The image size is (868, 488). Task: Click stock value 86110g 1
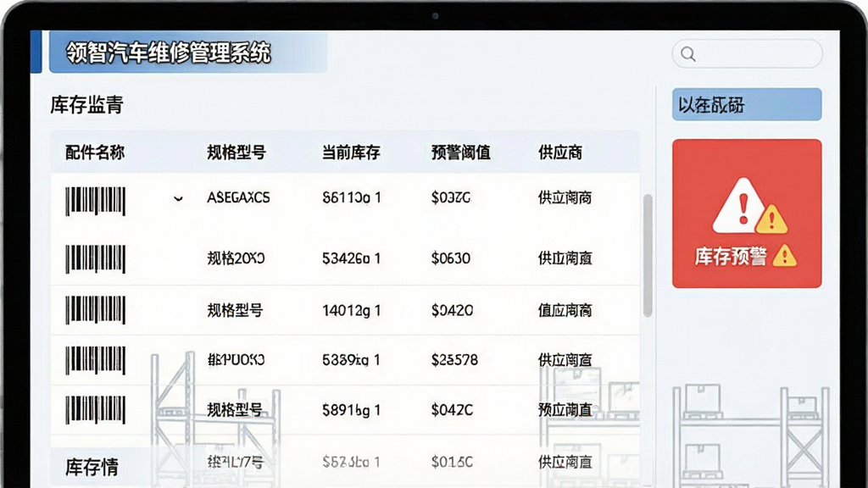[352, 197]
